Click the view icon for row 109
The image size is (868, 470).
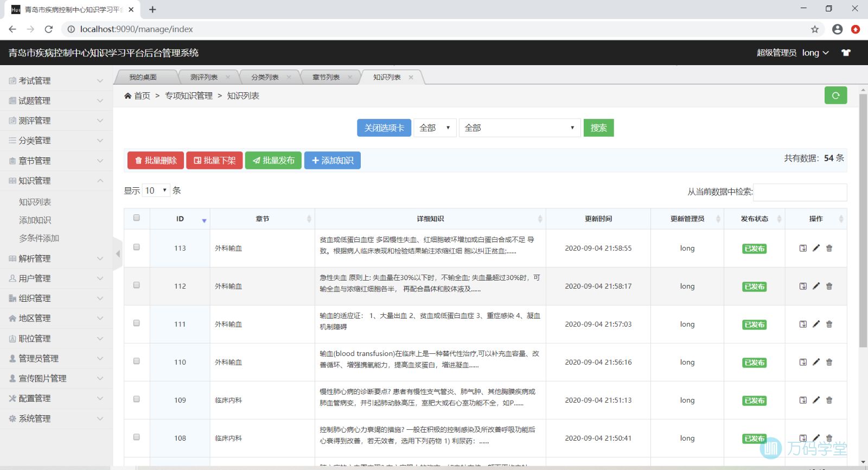pyautogui.click(x=803, y=400)
